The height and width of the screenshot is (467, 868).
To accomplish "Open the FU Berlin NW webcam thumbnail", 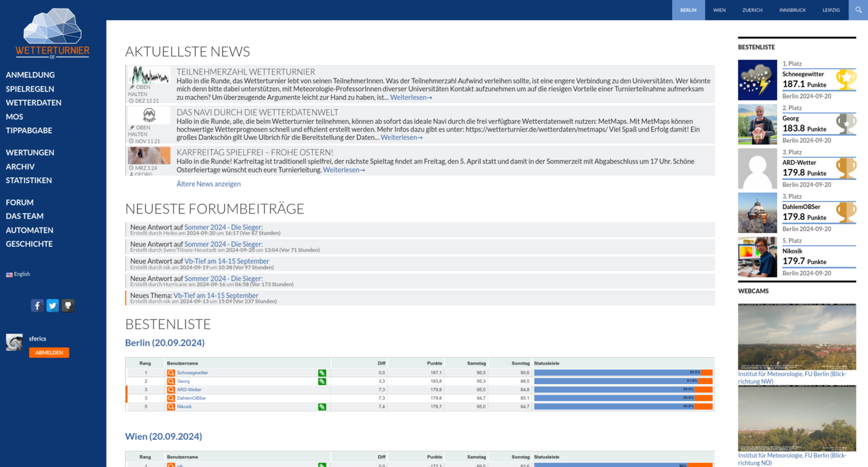I will click(x=797, y=337).
